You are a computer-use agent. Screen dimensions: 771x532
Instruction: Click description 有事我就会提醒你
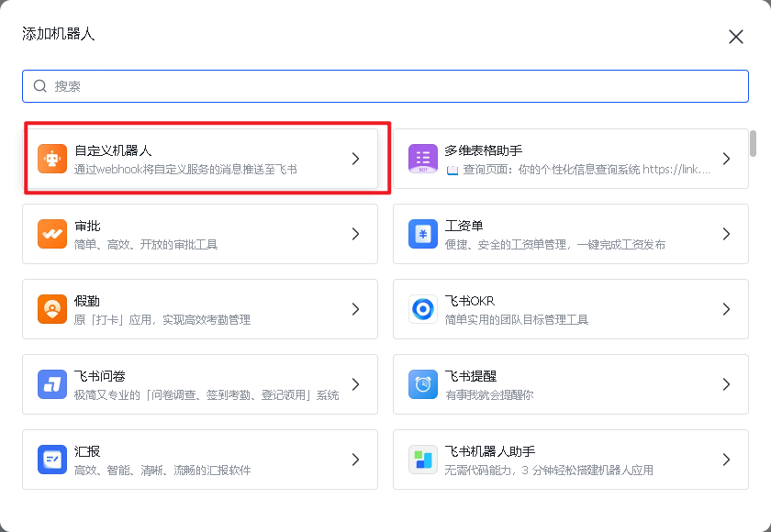489,395
